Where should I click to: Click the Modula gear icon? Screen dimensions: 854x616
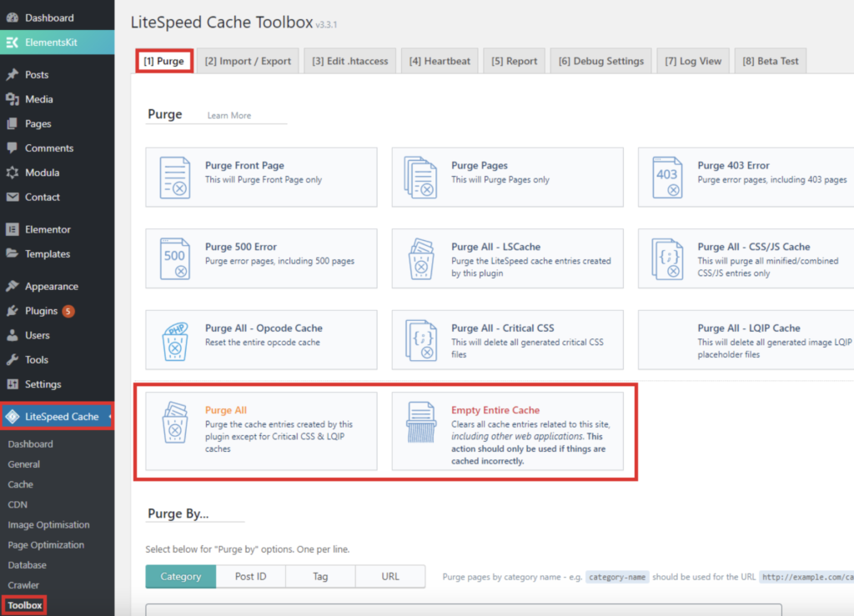[12, 173]
